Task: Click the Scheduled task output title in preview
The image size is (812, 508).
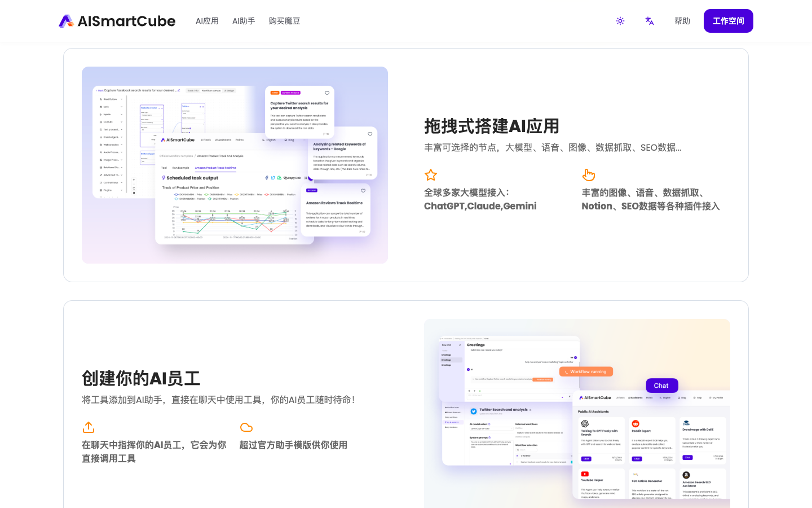Action: click(x=192, y=178)
